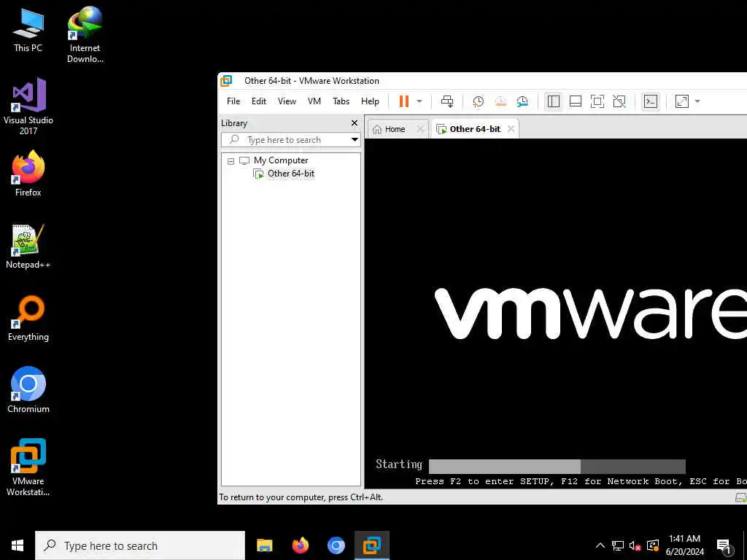
Task: Show hidden system tray icons
Action: (600, 545)
